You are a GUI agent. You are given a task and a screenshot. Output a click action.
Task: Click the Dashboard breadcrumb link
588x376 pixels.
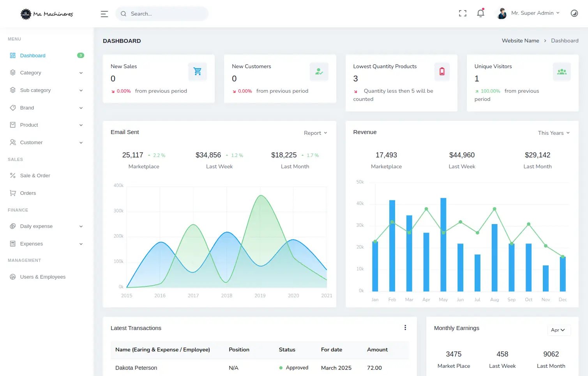click(x=565, y=41)
